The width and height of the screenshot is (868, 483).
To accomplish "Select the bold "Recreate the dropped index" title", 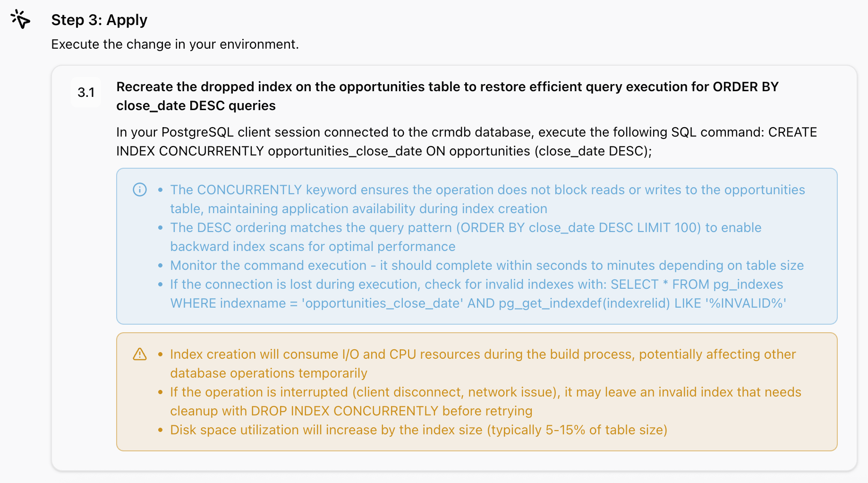I will pos(447,87).
